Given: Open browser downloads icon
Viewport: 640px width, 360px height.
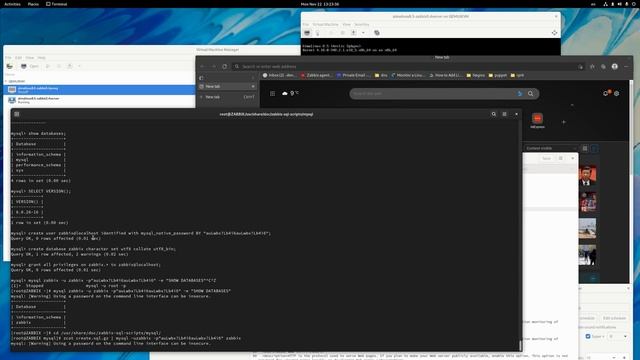Looking at the screenshot, I should (581, 67).
